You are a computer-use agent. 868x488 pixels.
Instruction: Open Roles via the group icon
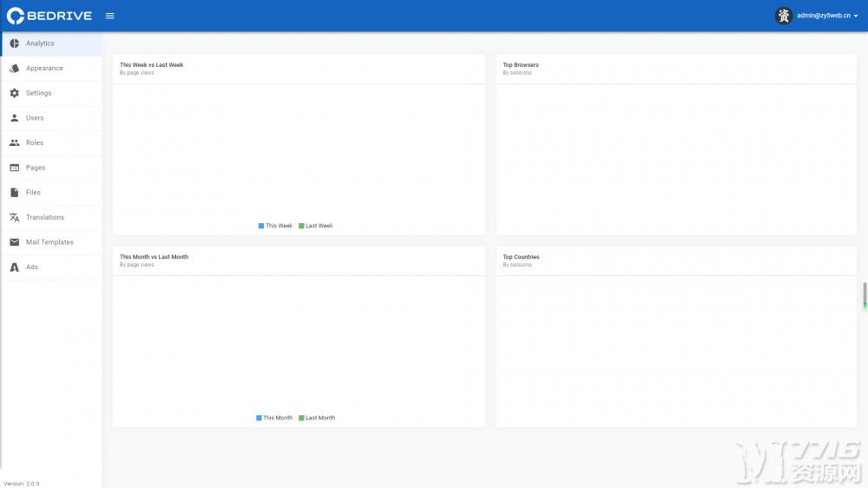tap(15, 143)
